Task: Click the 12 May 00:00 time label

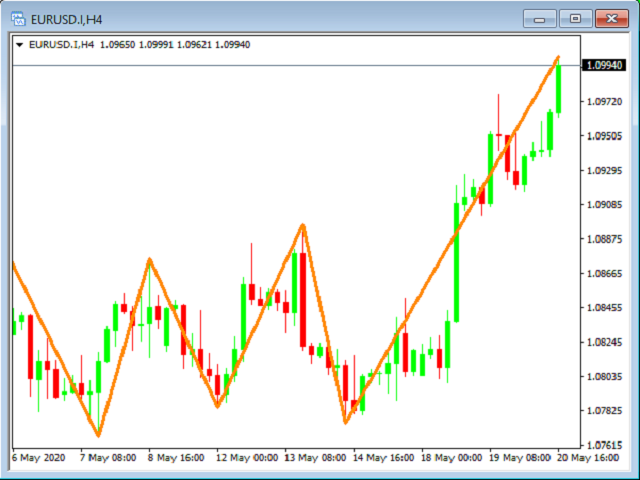Action: 247,458
